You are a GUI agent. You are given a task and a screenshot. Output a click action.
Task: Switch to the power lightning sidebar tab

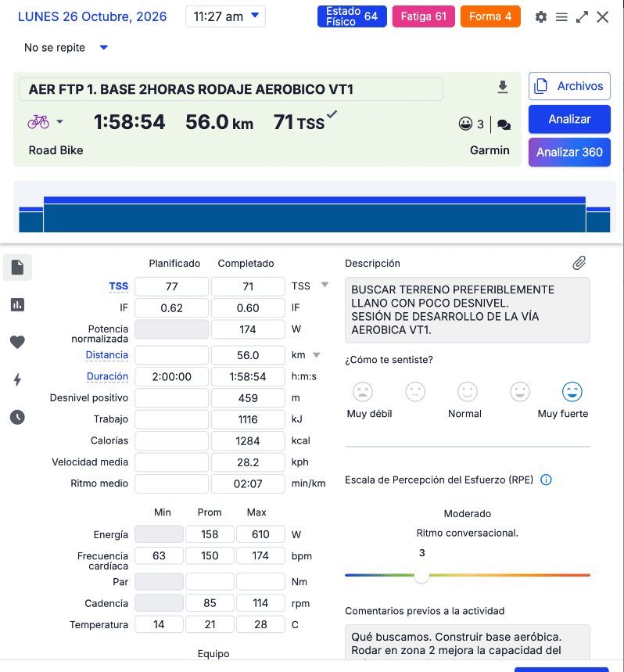[17, 379]
